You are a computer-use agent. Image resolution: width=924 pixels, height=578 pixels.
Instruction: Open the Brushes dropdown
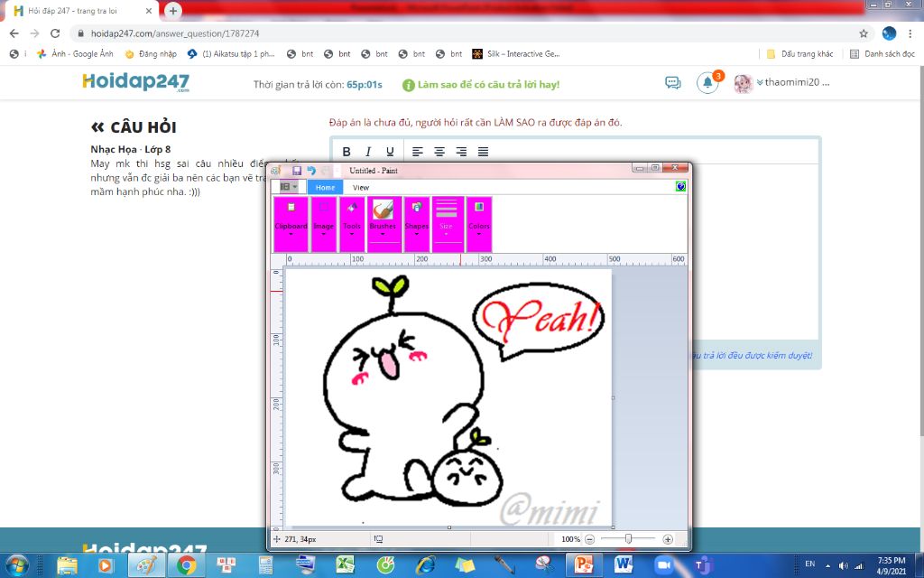tap(383, 234)
